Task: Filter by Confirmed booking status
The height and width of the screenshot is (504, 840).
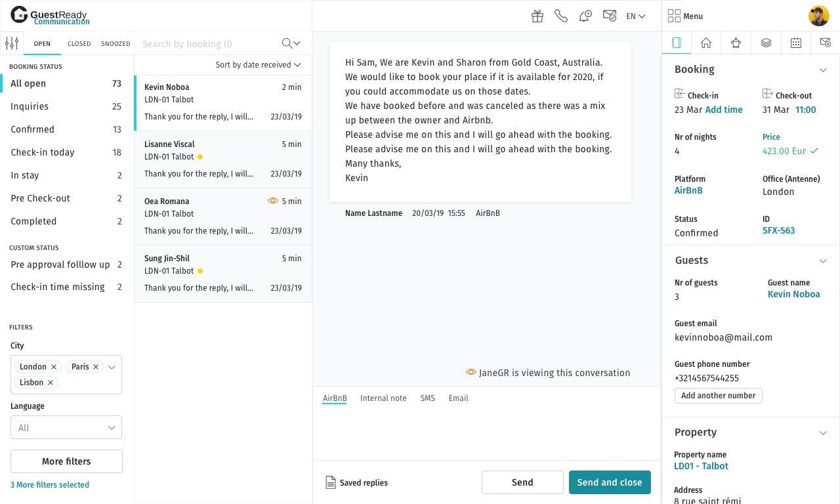Action: [x=66, y=129]
